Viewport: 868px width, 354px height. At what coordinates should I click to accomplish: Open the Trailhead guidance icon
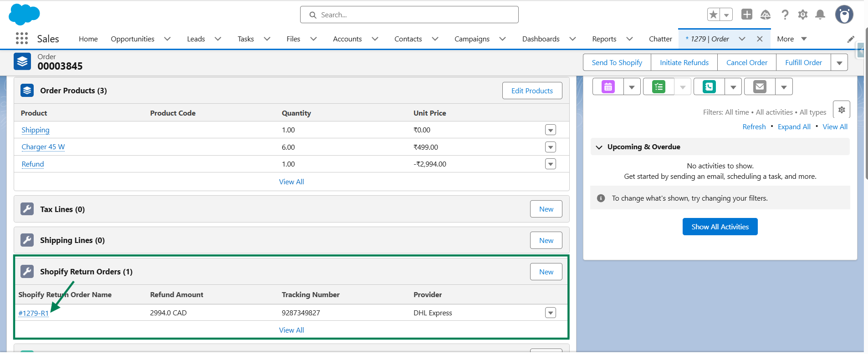pyautogui.click(x=766, y=15)
